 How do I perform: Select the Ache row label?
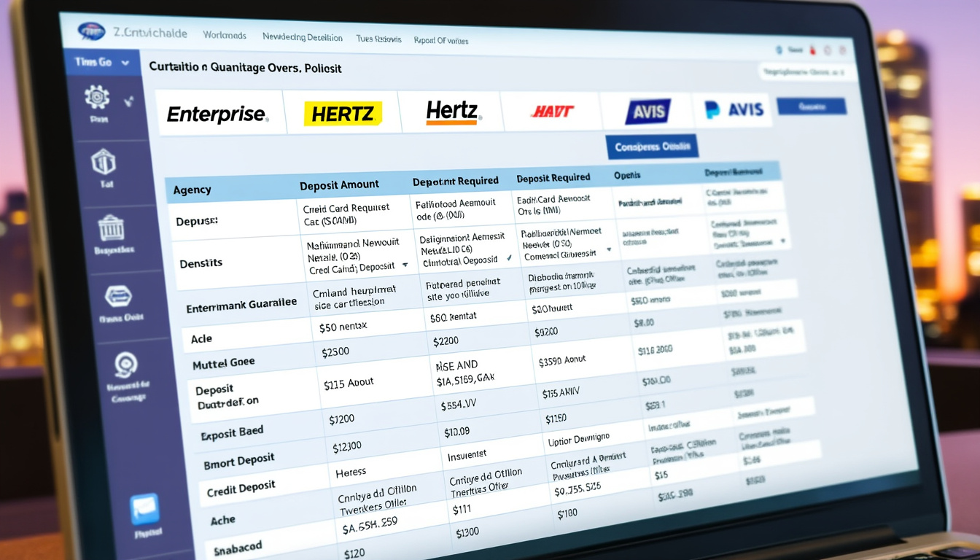point(223,521)
